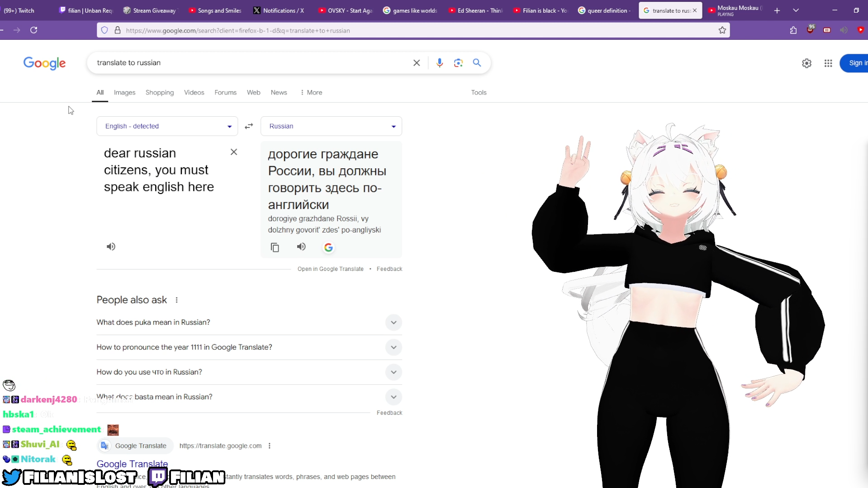Open Google quick settings gear
The width and height of the screenshot is (868, 488).
[806, 63]
